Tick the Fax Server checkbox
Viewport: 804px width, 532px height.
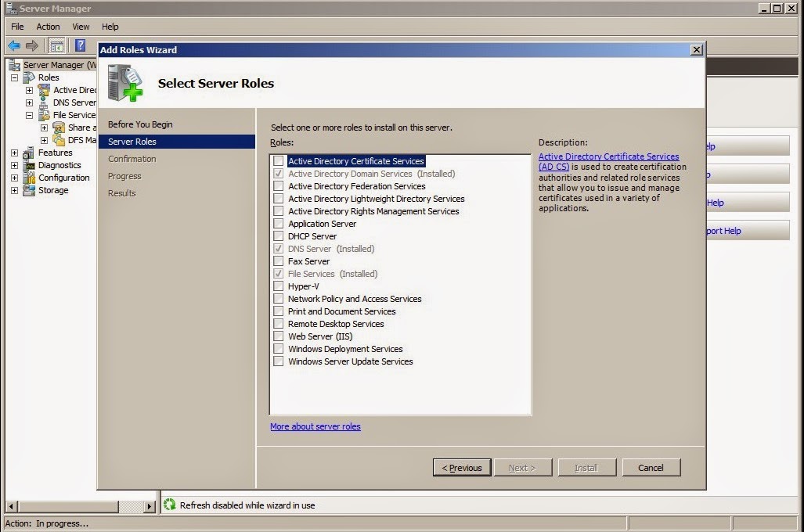[279, 261]
